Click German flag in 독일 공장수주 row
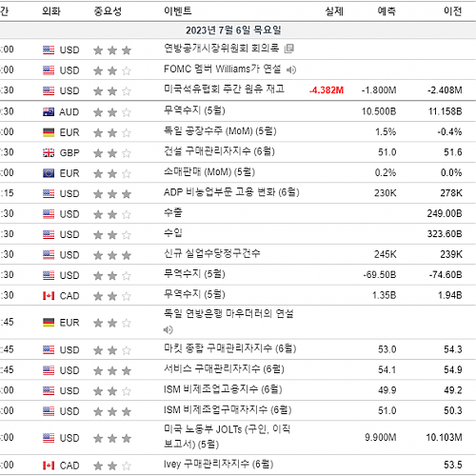The width and height of the screenshot is (476, 476). pos(49,132)
